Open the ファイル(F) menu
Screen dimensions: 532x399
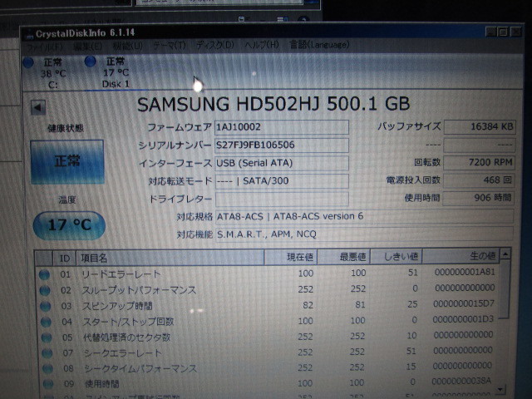pos(45,47)
